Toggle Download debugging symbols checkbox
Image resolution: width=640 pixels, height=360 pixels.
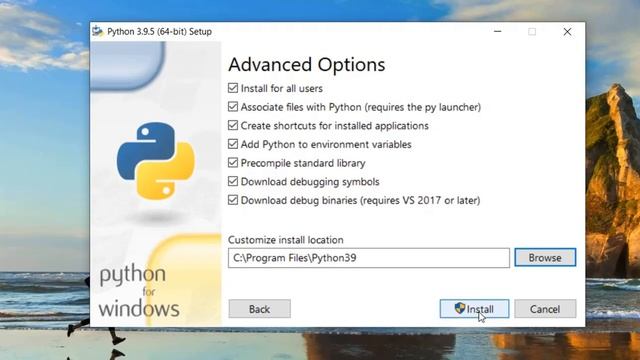233,181
